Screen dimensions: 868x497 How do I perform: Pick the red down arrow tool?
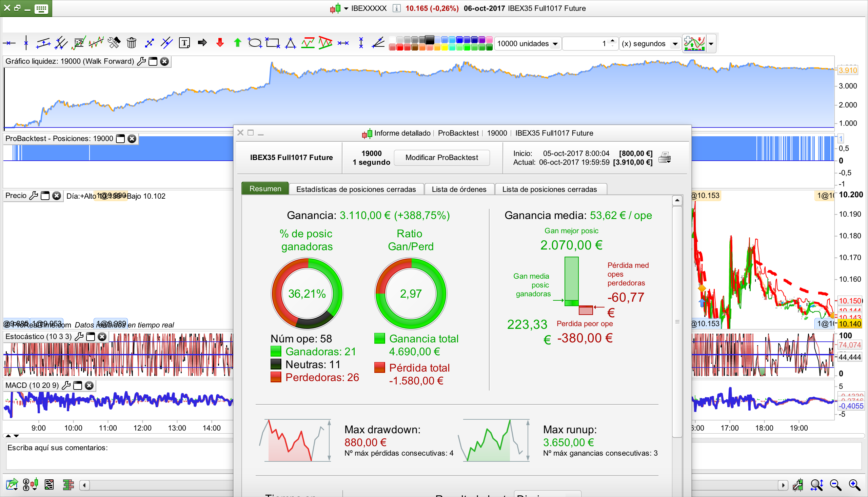220,43
